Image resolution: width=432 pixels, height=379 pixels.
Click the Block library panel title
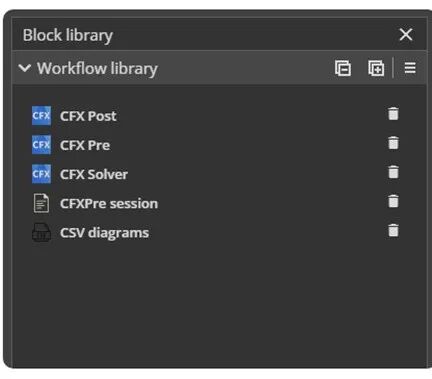[x=68, y=35]
